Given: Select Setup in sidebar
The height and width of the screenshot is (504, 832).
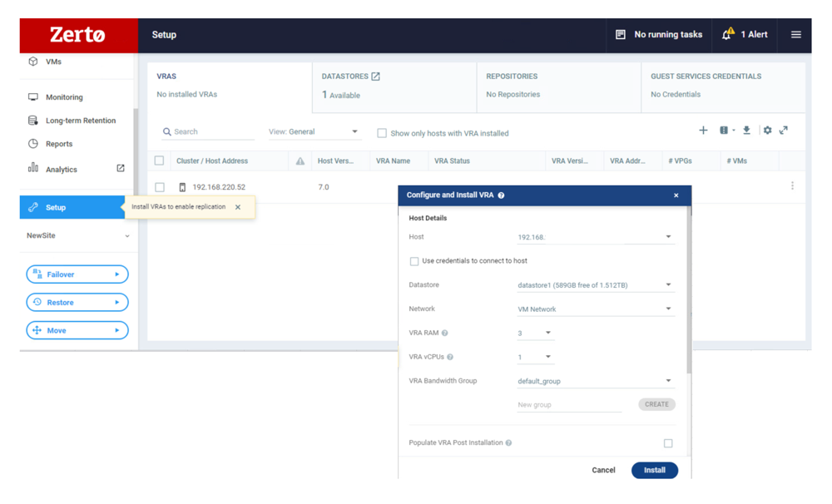Looking at the screenshot, I should (x=72, y=207).
